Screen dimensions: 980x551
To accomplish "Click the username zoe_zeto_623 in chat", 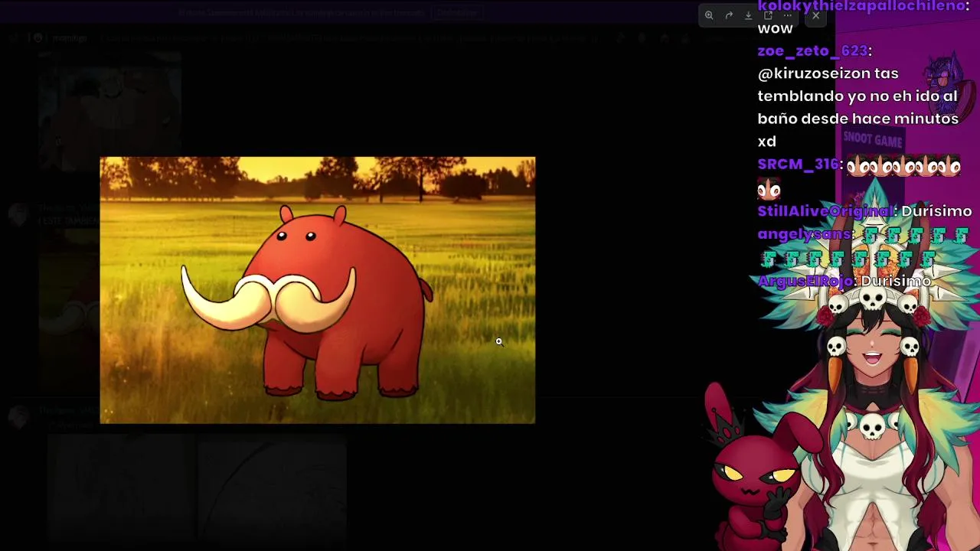I will click(812, 51).
